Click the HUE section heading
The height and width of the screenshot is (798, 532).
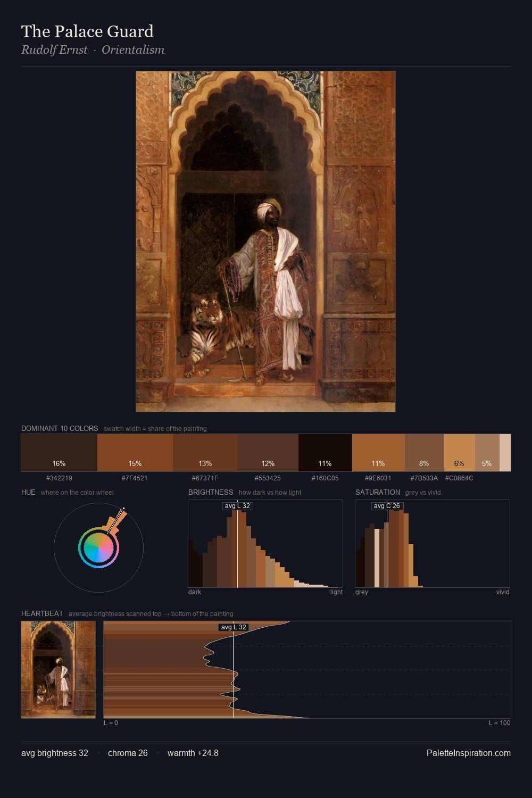(x=28, y=492)
